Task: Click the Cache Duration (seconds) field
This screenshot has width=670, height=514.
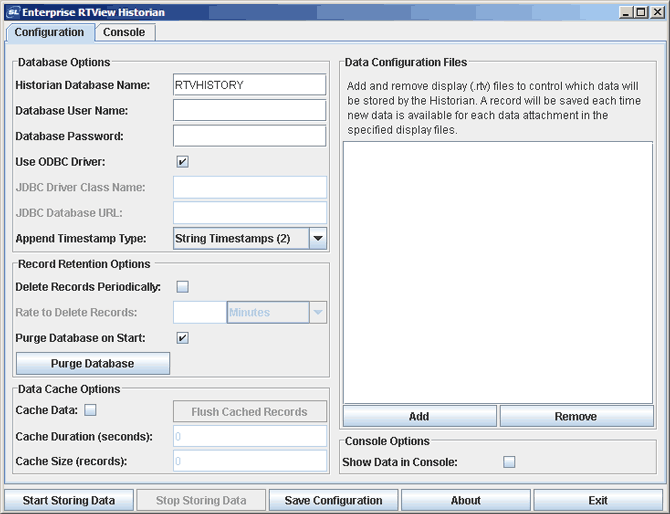Action: point(250,436)
